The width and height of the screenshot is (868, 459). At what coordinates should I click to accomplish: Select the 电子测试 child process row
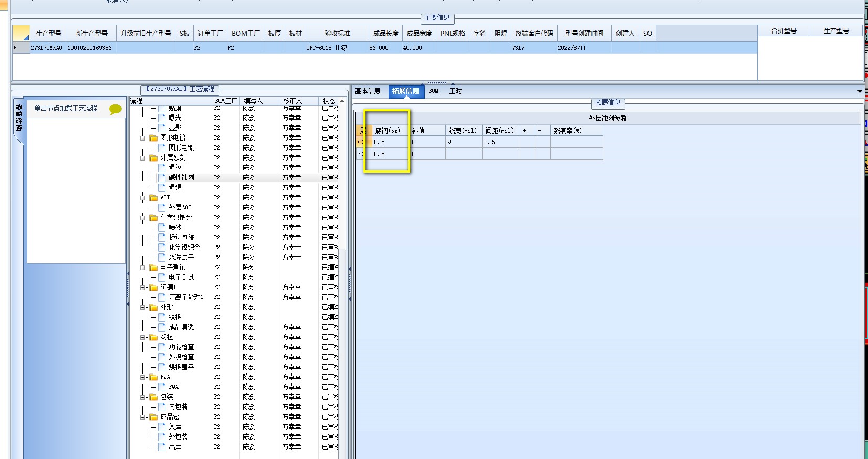pyautogui.click(x=181, y=277)
